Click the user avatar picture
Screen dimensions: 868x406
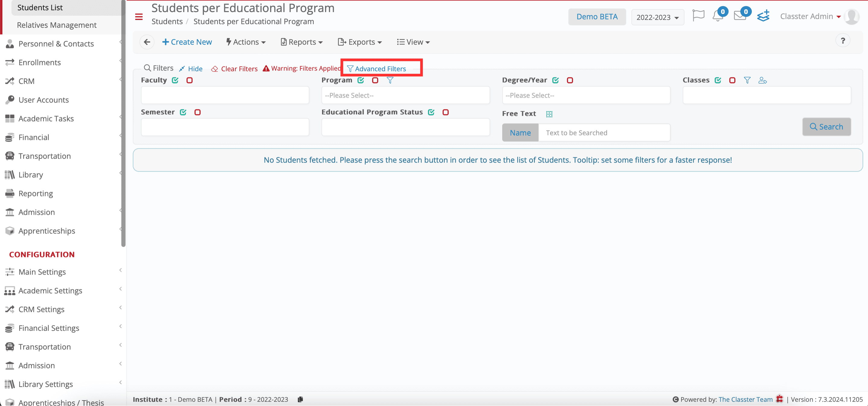[x=852, y=17]
